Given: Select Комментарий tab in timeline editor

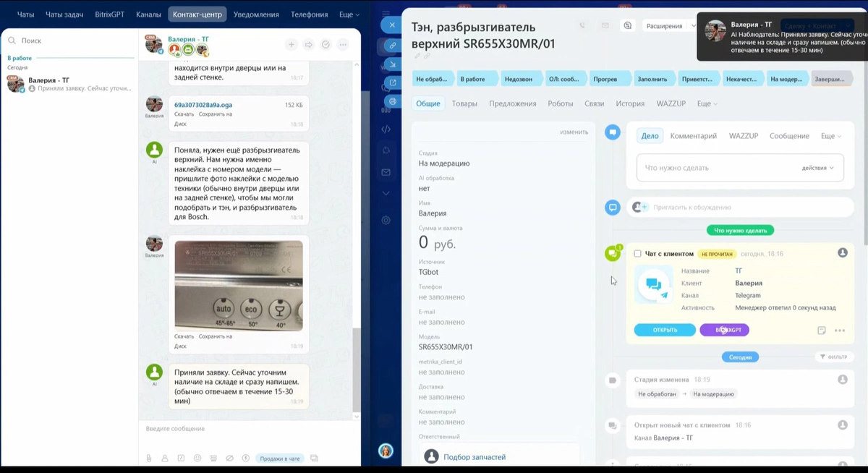Looking at the screenshot, I should pos(693,136).
